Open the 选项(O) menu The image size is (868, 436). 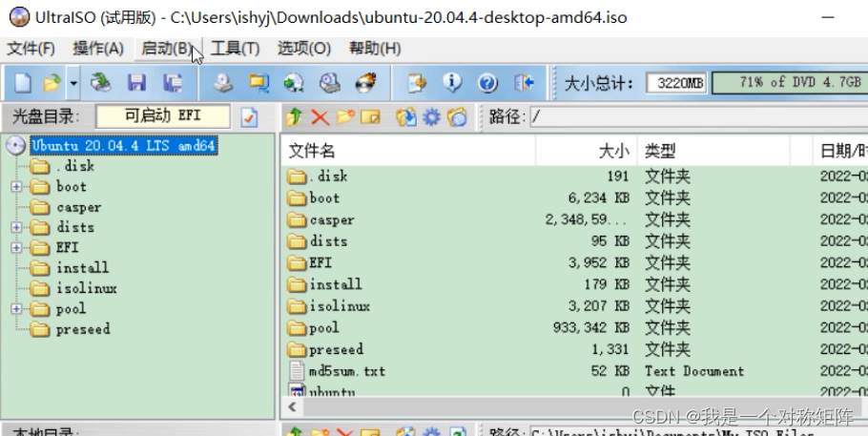[304, 49]
